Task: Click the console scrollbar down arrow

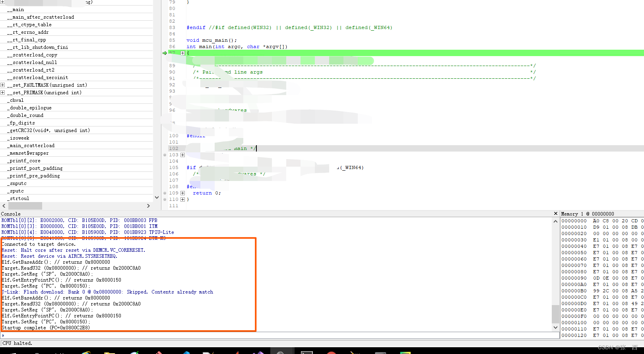Action: (555, 327)
